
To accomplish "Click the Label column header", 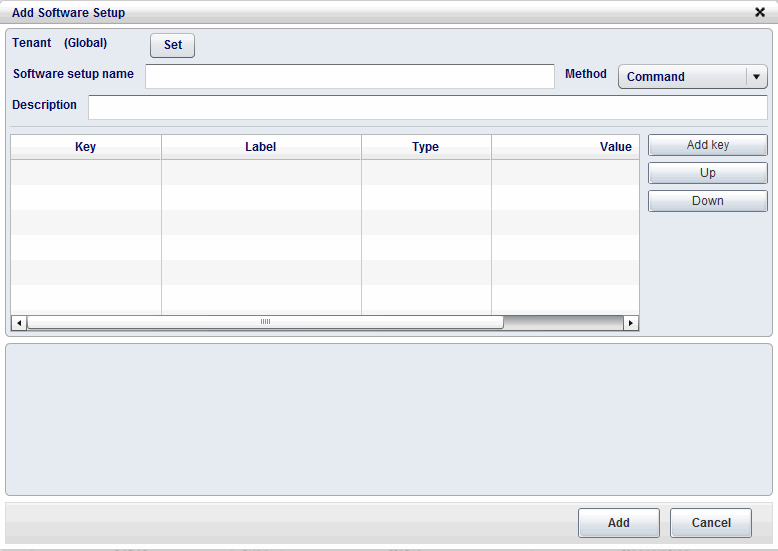I will pos(261,147).
